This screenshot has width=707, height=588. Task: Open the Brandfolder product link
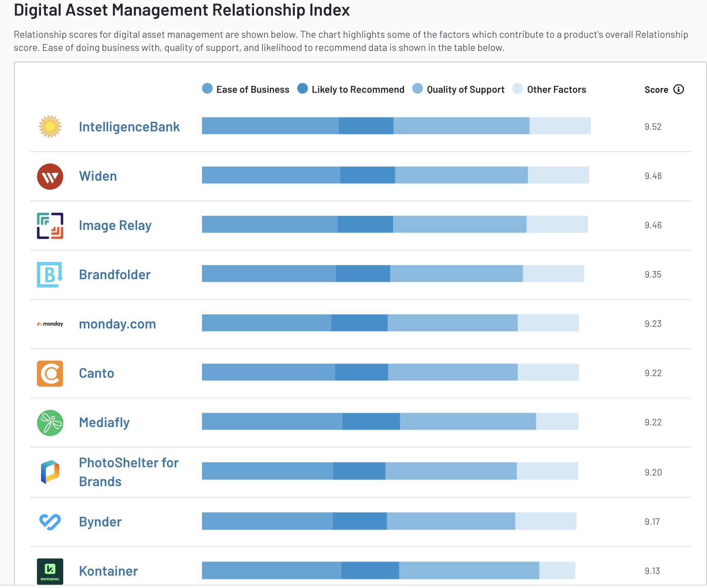tap(115, 275)
